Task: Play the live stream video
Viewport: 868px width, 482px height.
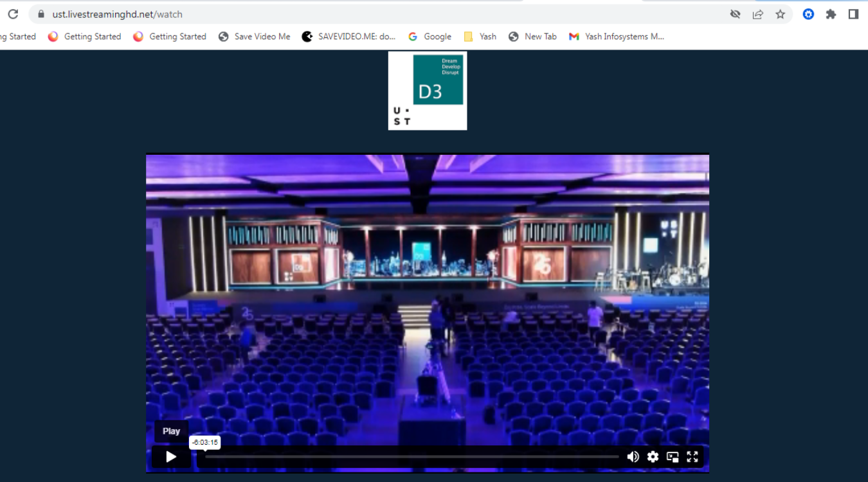Action: [171, 456]
